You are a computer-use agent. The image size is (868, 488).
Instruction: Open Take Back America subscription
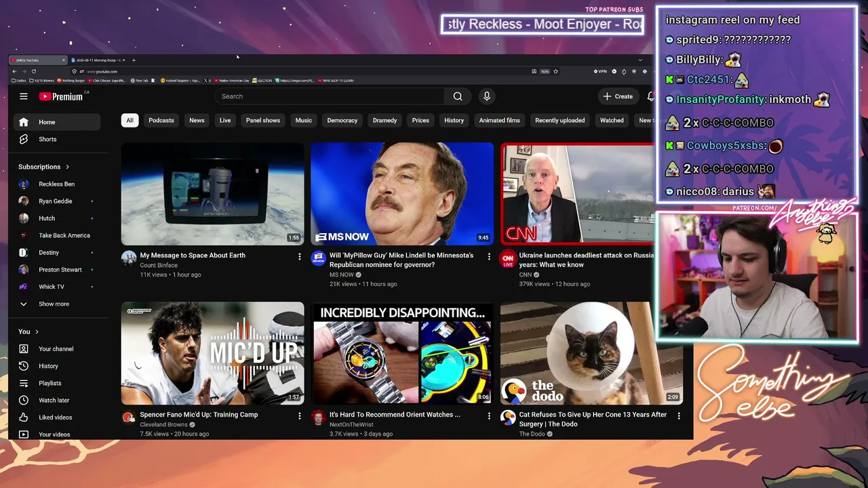click(x=56, y=236)
